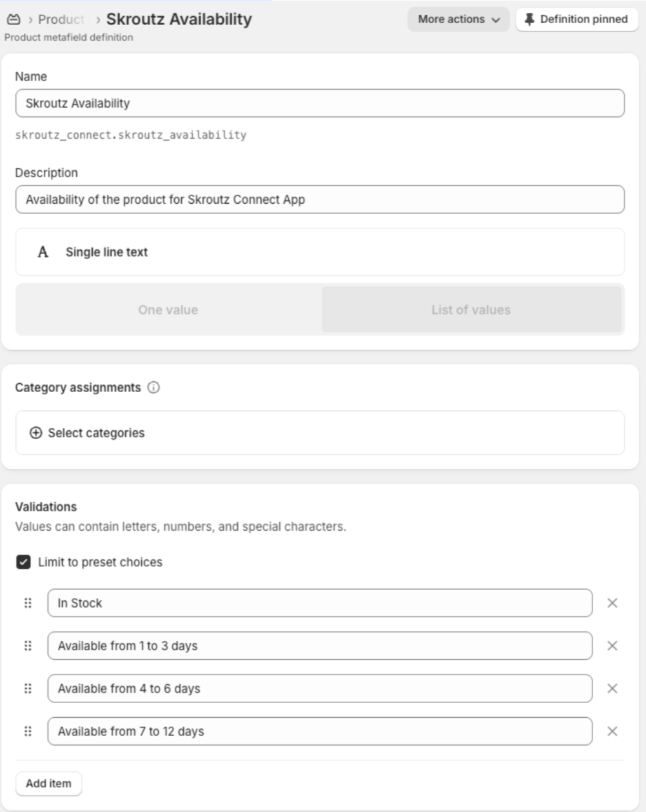This screenshot has height=812, width=646.
Task: Click the info icon beside Category assignments
Action: (x=153, y=388)
